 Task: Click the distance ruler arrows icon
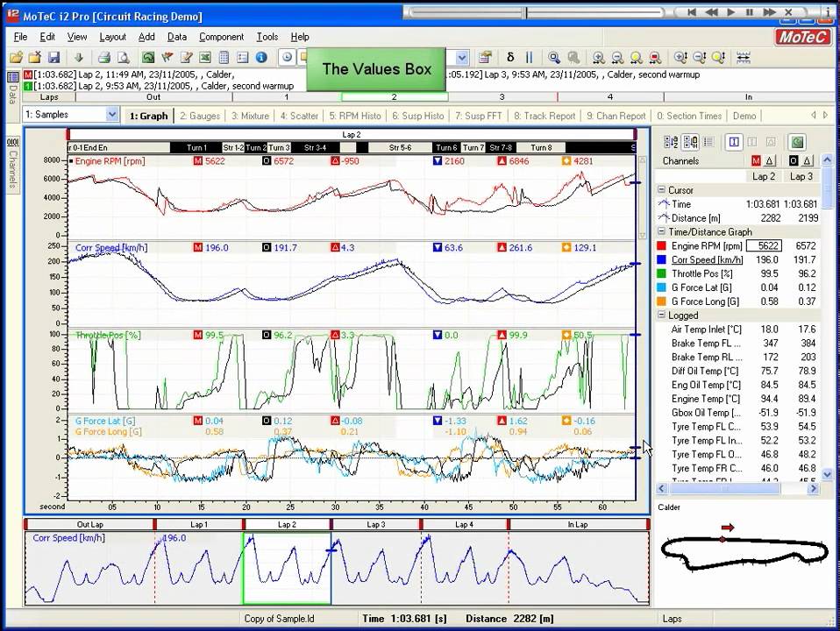pos(743,57)
